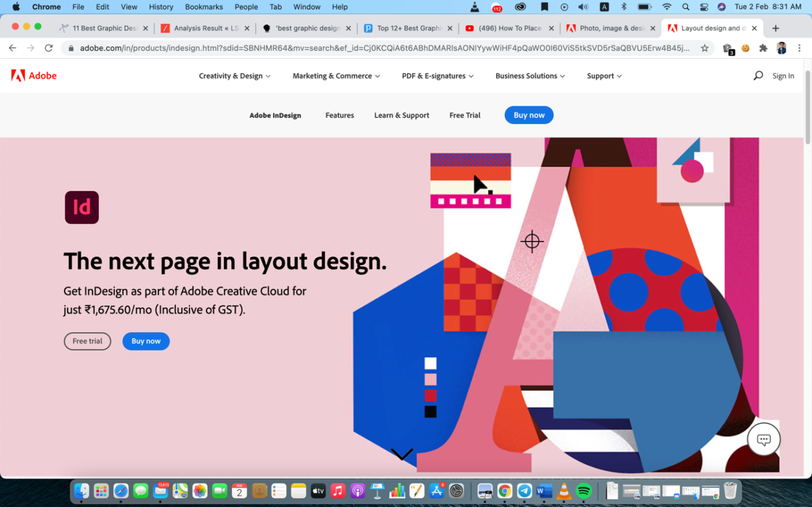Click the Bluetooth icon in the menu bar
Screen dimensions: 812x507
tap(623, 7)
